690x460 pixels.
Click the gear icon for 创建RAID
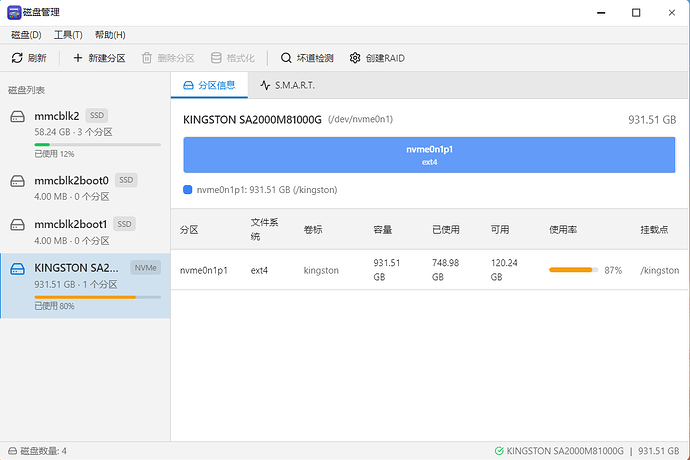(x=355, y=58)
